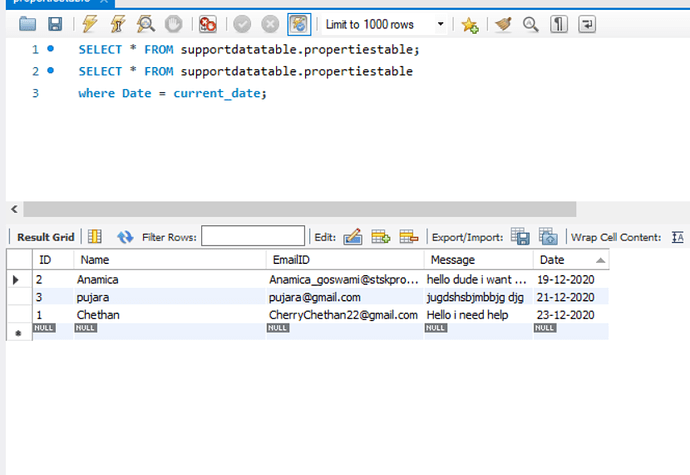
Task: Sort by ID column header
Action: click(x=53, y=259)
